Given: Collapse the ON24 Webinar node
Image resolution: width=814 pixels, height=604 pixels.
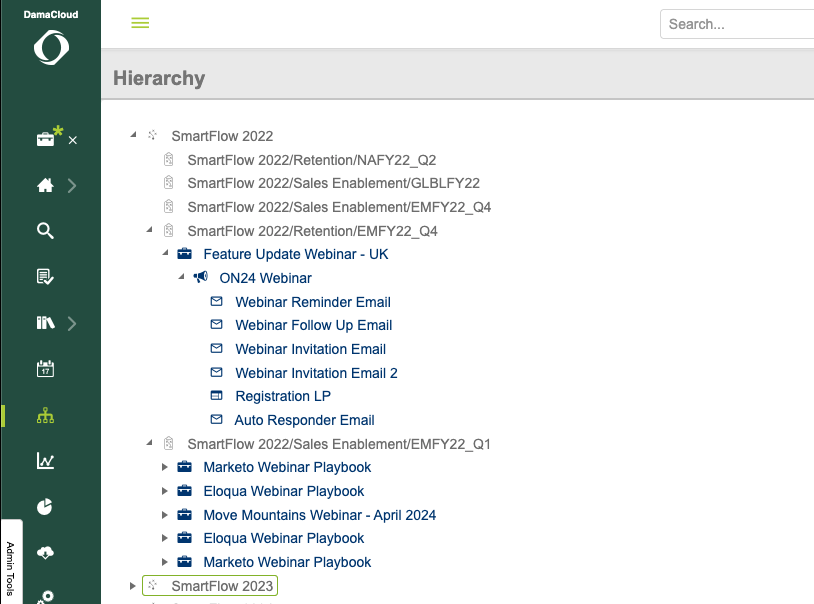Looking at the screenshot, I should coord(182,278).
